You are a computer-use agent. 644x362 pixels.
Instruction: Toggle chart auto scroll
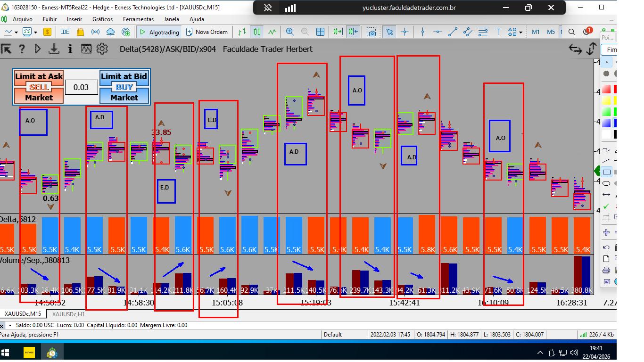click(x=338, y=32)
